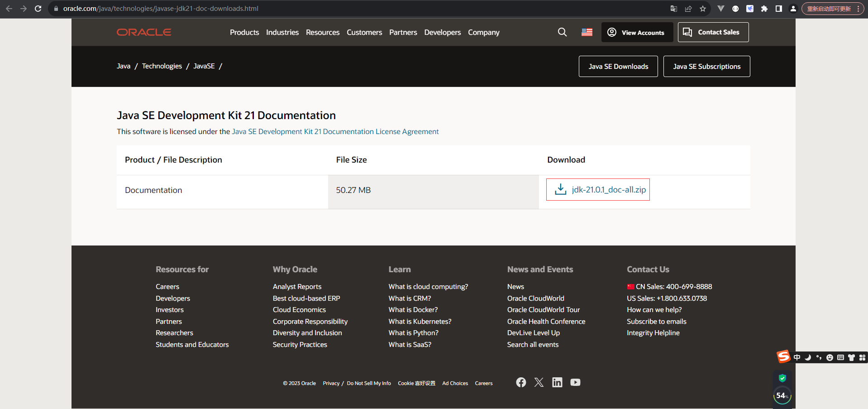Open the IME smiley emoji icon

(830, 357)
